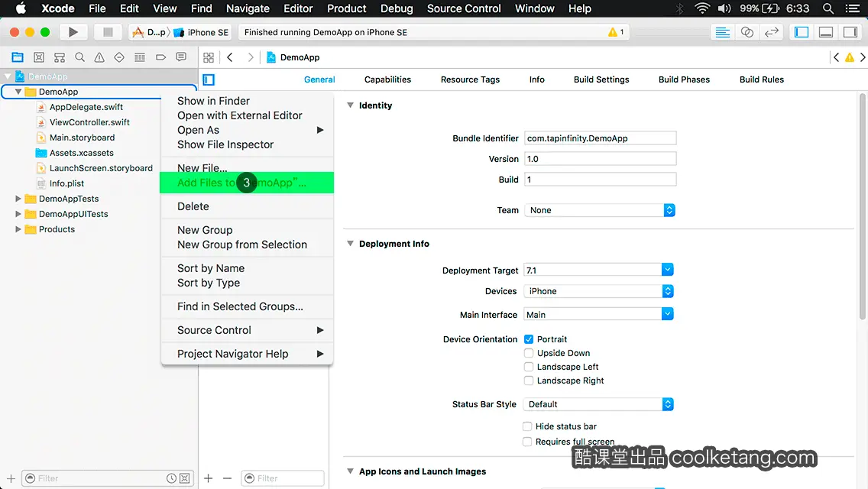The height and width of the screenshot is (489, 868).
Task: Open the Status Bar Style dropdown
Action: pyautogui.click(x=598, y=404)
